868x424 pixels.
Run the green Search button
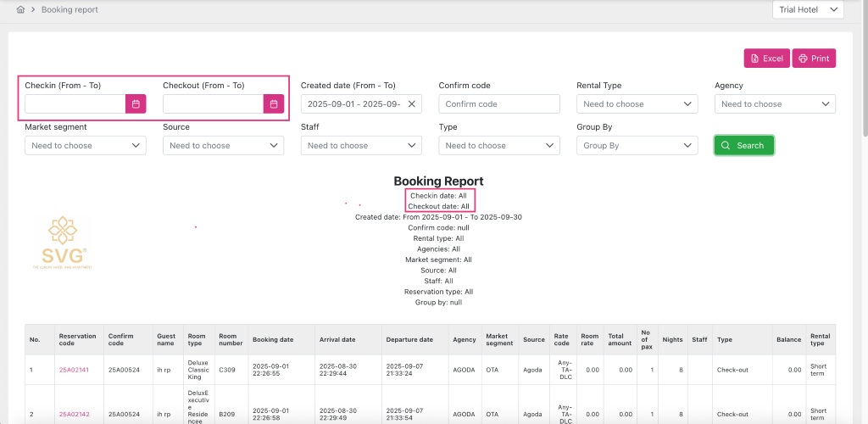pos(743,145)
